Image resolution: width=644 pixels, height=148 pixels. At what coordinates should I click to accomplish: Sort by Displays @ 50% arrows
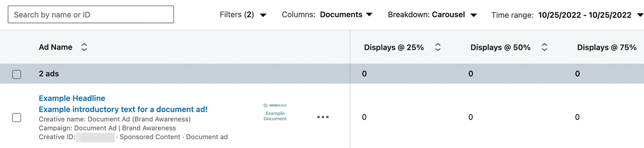click(x=545, y=47)
